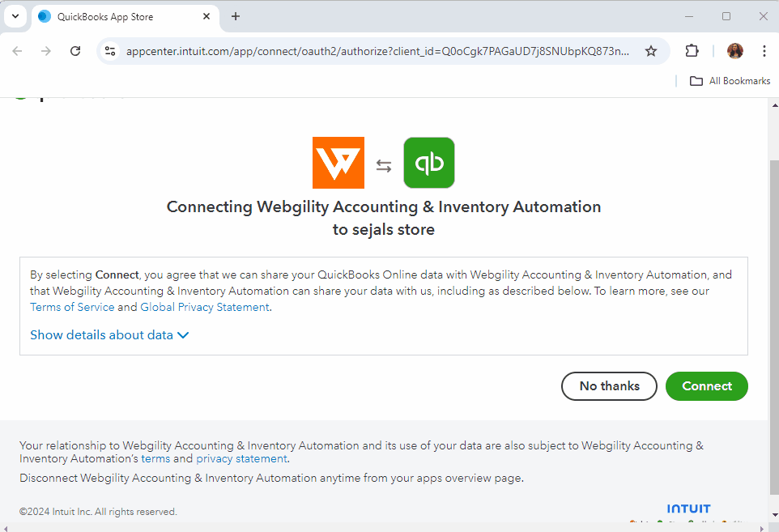Decline with the No thanks button

[x=609, y=386]
